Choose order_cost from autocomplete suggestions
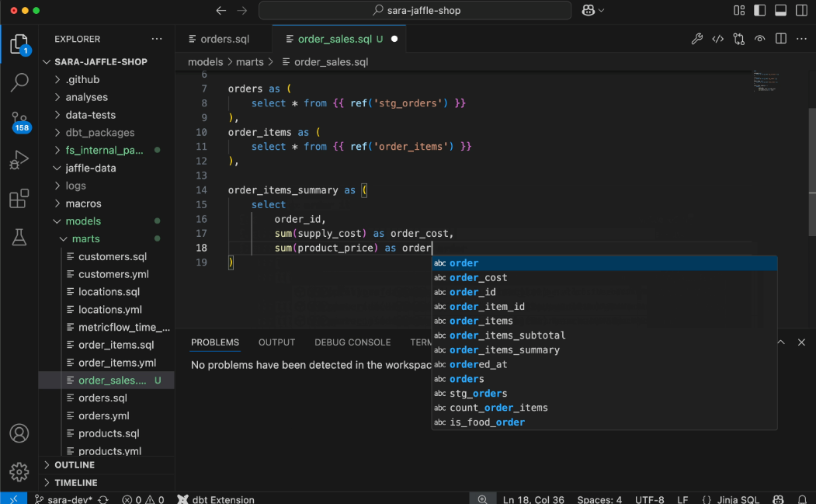The height and width of the screenshot is (504, 816). (604, 277)
